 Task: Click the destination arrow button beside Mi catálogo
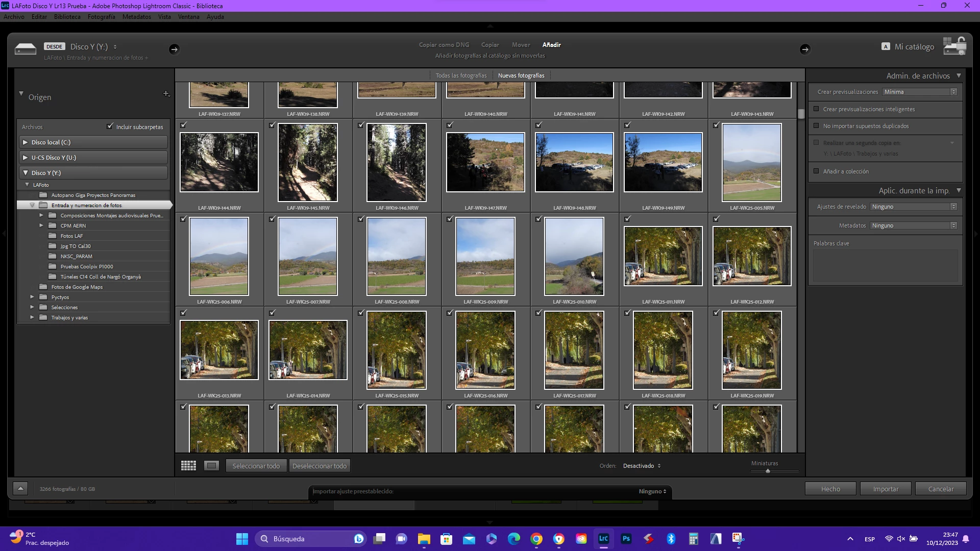(805, 49)
